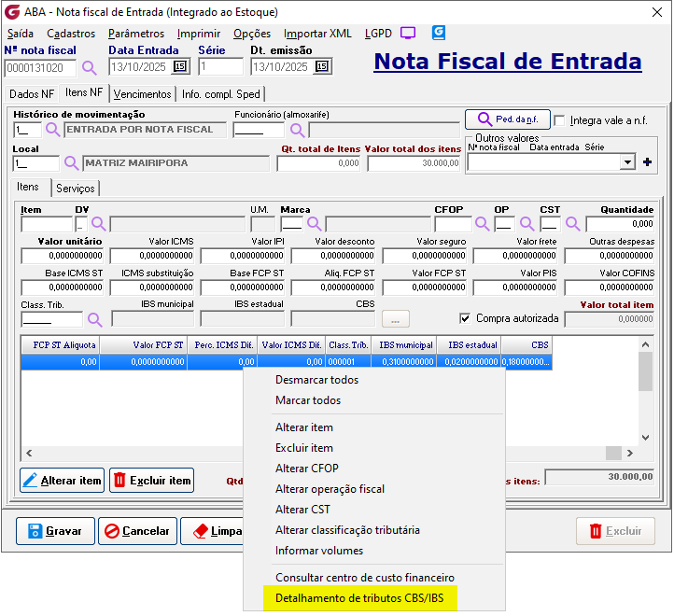The image size is (674, 616).
Task: Toggle Integra vale a n.f. checkbox
Action: (560, 120)
